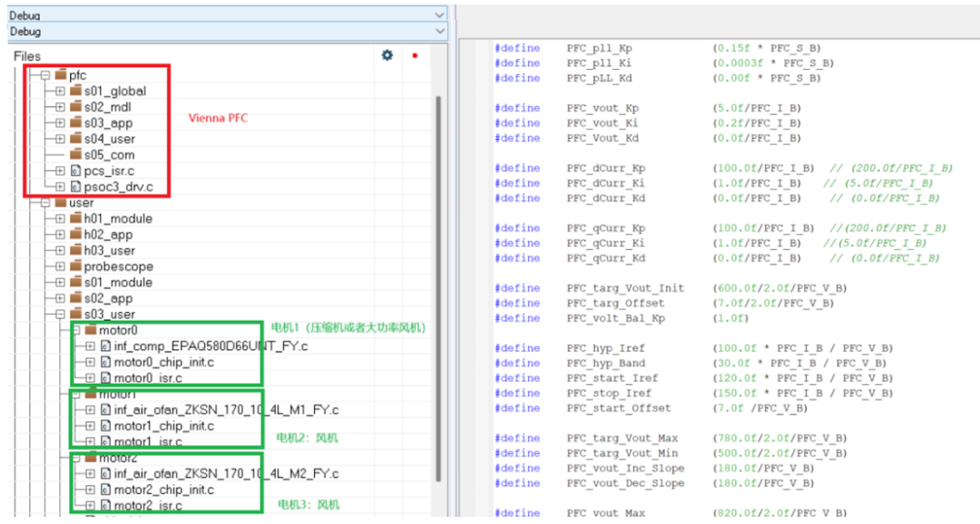Expand the s03_app folder under pfc
Screen dimensions: 980x524
tap(60, 123)
